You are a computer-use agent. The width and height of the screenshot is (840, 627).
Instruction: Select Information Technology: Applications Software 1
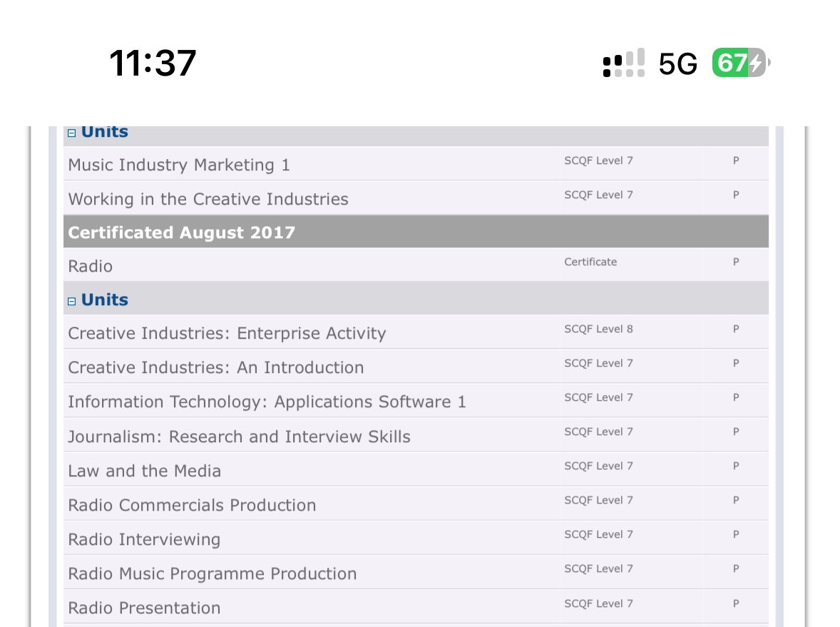tap(416, 400)
